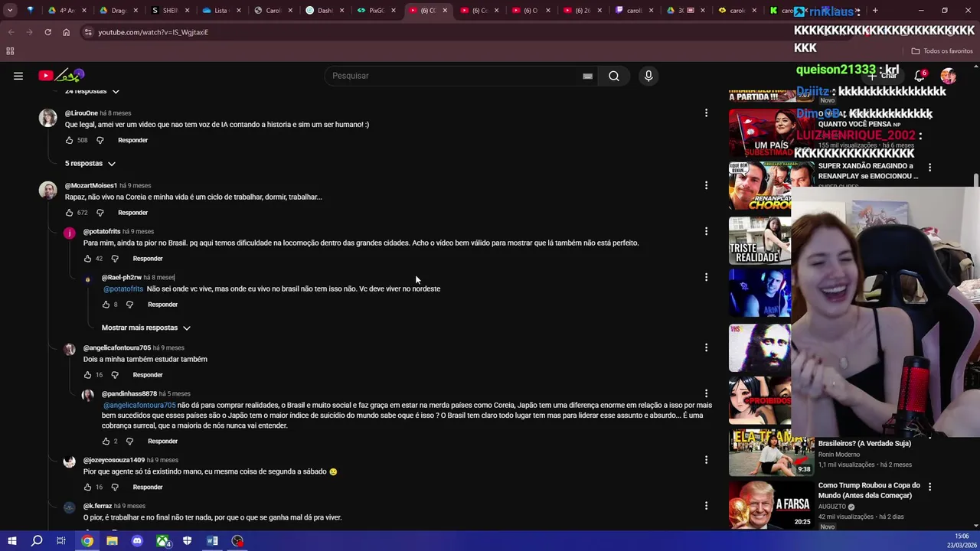Image resolution: width=980 pixels, height=551 pixels.
Task: Open the YouTube guide hamburger menu
Action: [18, 76]
